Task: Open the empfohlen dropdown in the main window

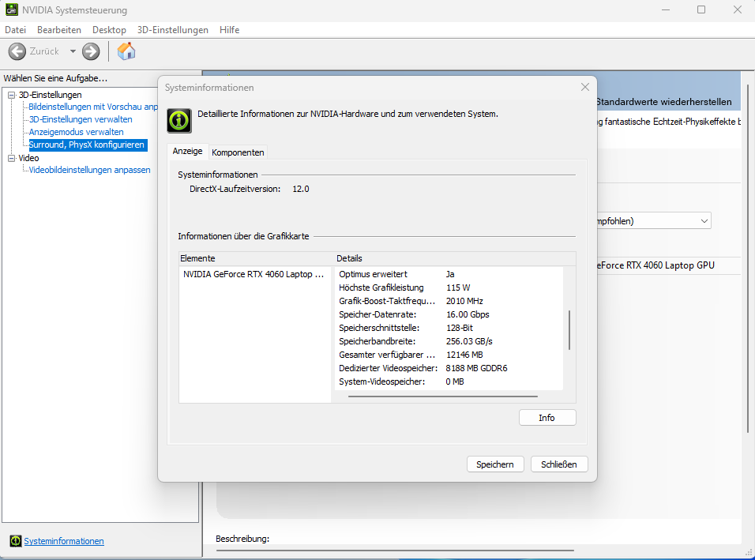Action: click(x=653, y=221)
